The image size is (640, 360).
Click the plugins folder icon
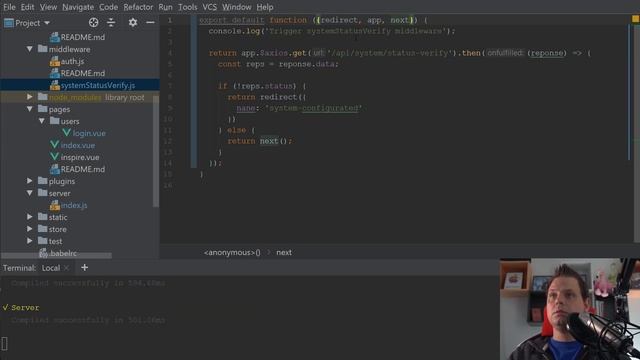pos(42,181)
